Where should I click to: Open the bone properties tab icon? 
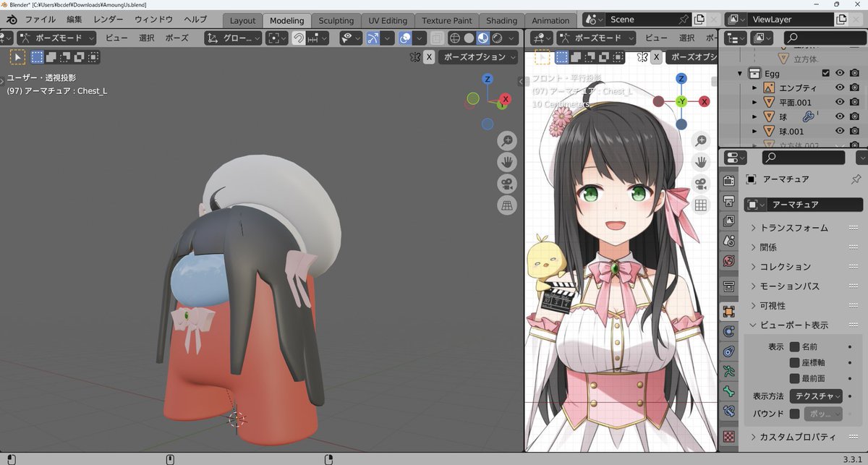coord(729,392)
